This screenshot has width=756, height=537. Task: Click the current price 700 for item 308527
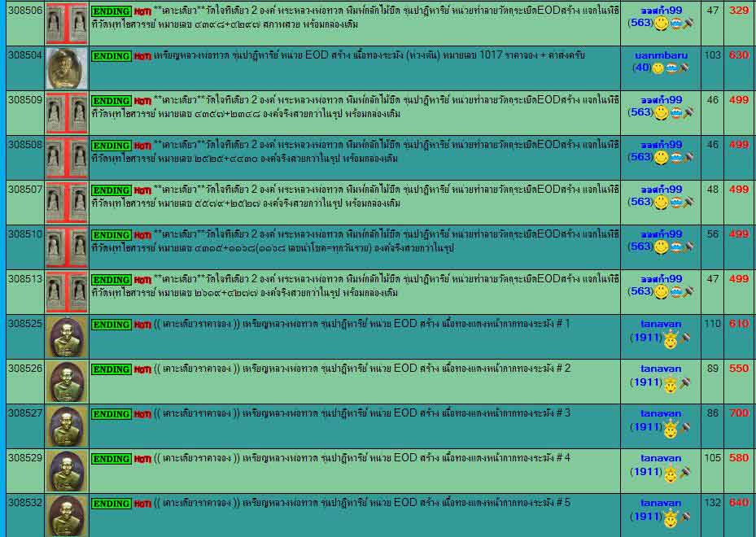(x=738, y=413)
